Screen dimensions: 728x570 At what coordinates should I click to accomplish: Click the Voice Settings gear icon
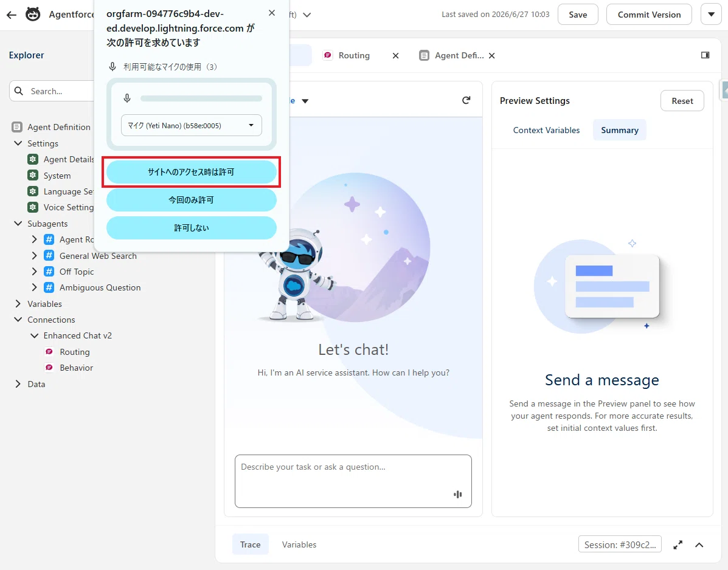click(32, 207)
